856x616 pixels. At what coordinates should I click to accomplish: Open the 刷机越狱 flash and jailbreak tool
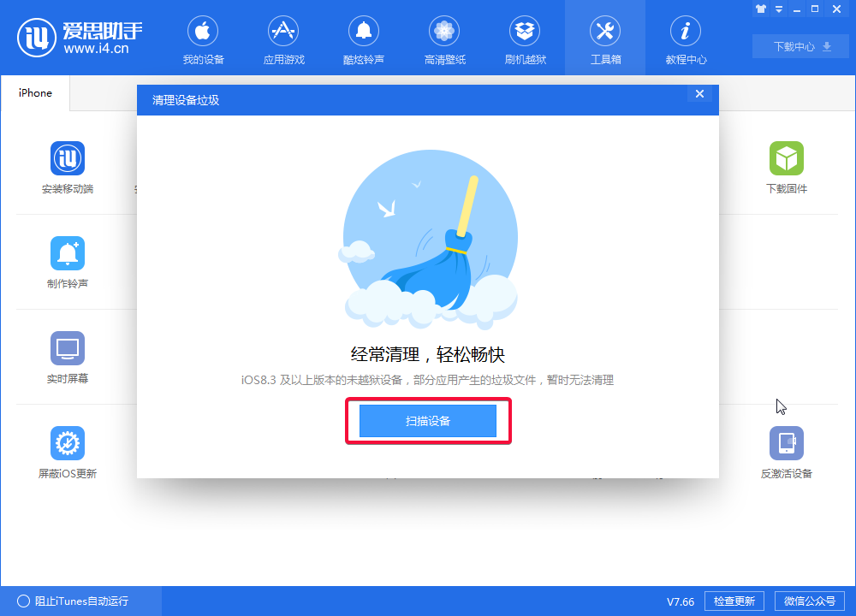pos(525,38)
